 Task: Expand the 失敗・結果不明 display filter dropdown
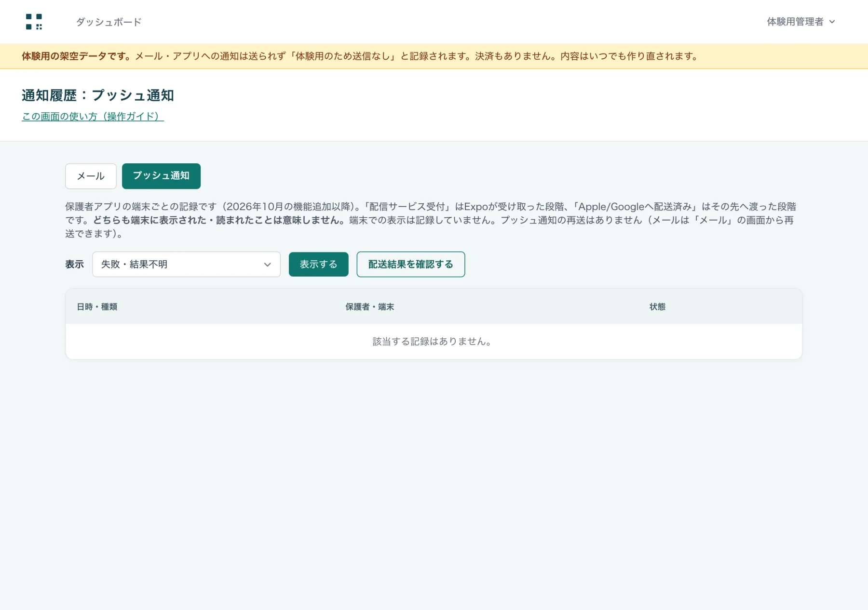[x=186, y=264]
